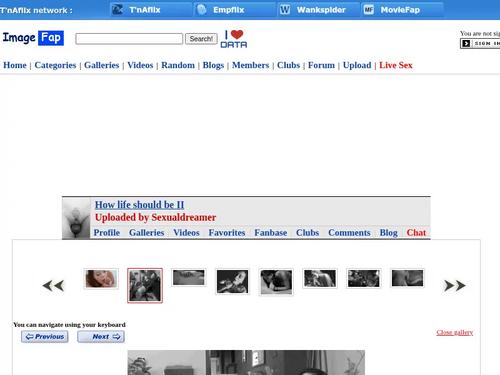Click the double left arrow gallery icon
The height and width of the screenshot is (375, 500).
coord(53,286)
